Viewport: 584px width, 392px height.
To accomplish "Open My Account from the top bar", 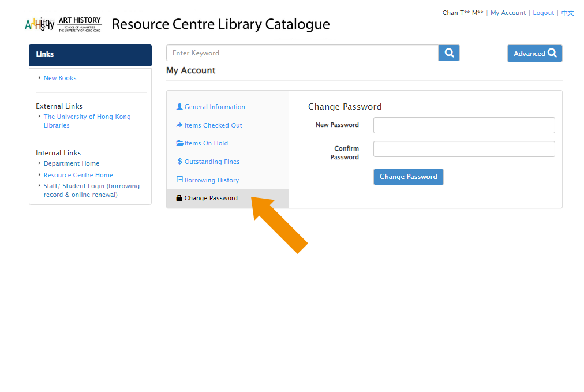I will click(x=508, y=13).
